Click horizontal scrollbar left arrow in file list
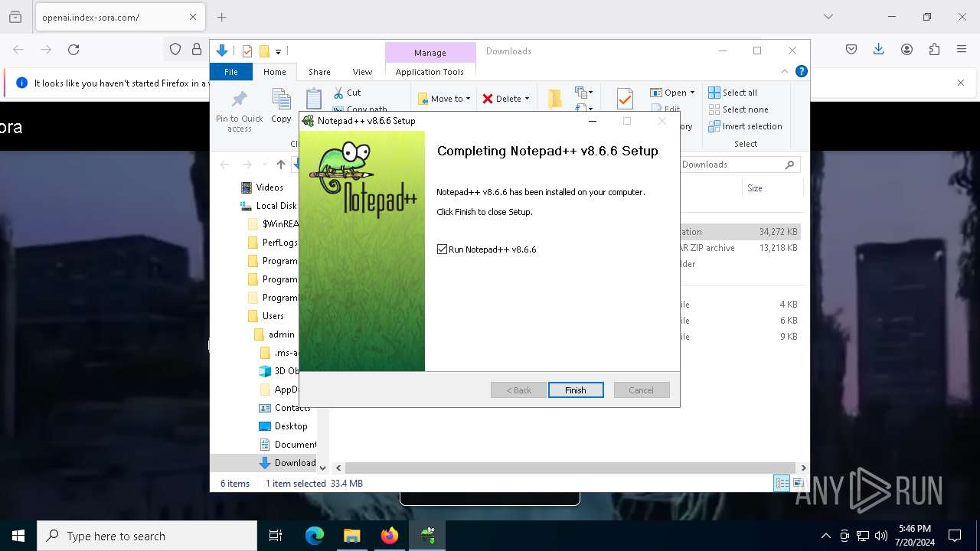 [x=338, y=468]
